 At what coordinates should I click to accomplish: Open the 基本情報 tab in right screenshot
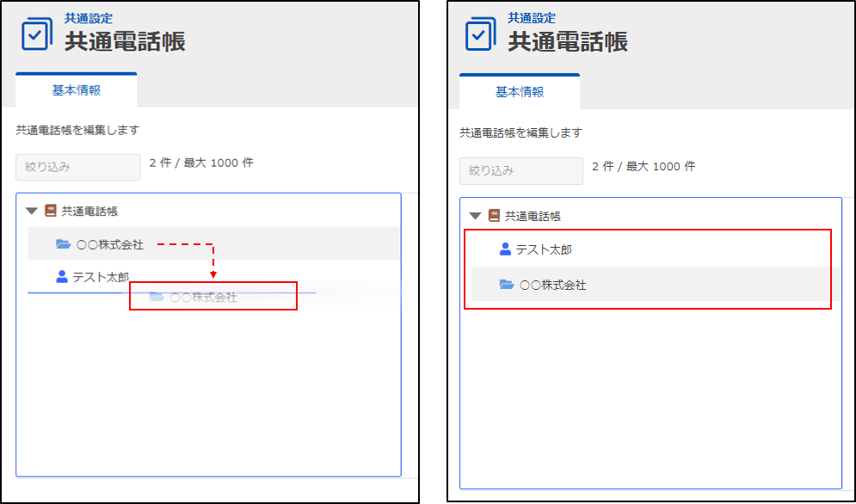click(520, 92)
